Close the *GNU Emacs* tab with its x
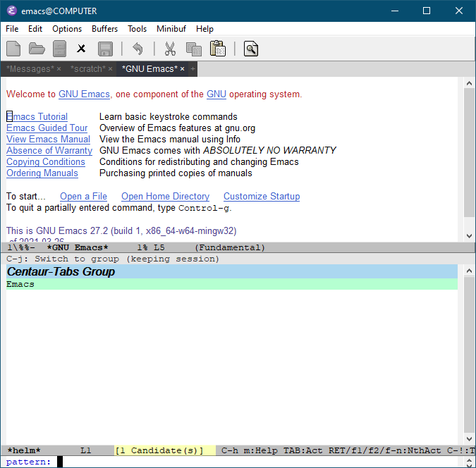Viewport: 476px width, 468px height. tap(182, 69)
